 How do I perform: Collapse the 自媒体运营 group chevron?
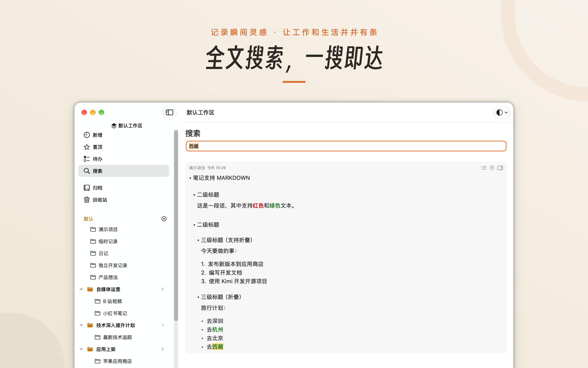point(81,289)
